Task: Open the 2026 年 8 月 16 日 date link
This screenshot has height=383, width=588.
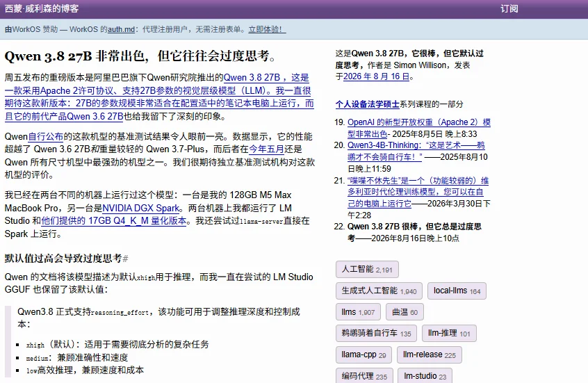Action: click(376, 76)
